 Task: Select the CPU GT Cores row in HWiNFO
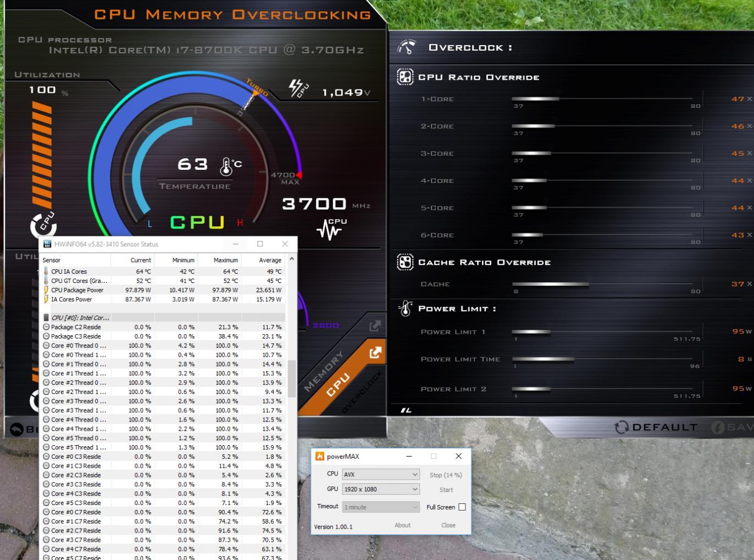click(x=163, y=281)
